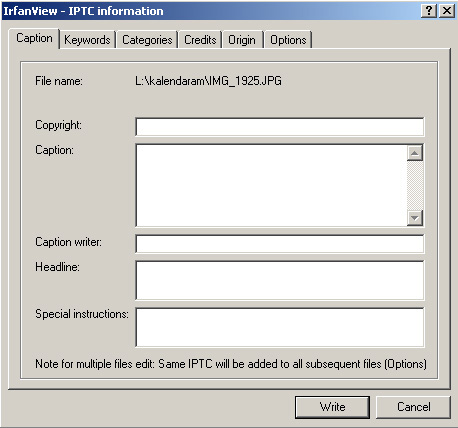458x428 pixels.
Task: Go to the Credits tab
Action: 200,40
